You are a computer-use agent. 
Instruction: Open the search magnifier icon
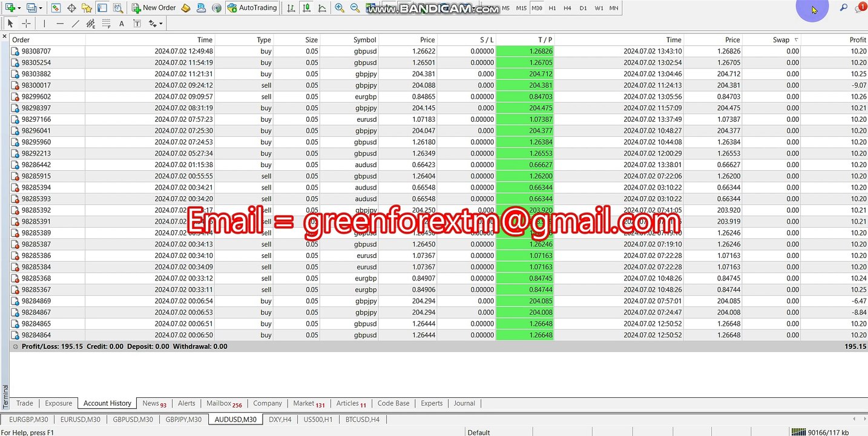843,8
